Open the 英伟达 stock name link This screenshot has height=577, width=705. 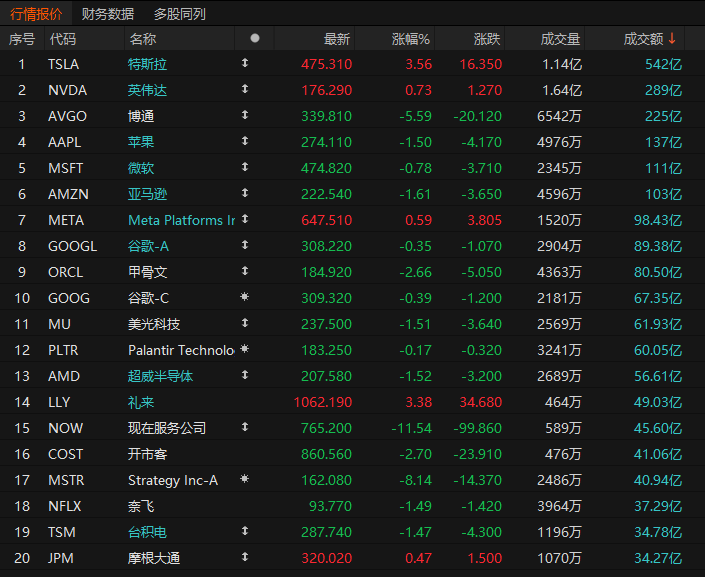pyautogui.click(x=147, y=90)
